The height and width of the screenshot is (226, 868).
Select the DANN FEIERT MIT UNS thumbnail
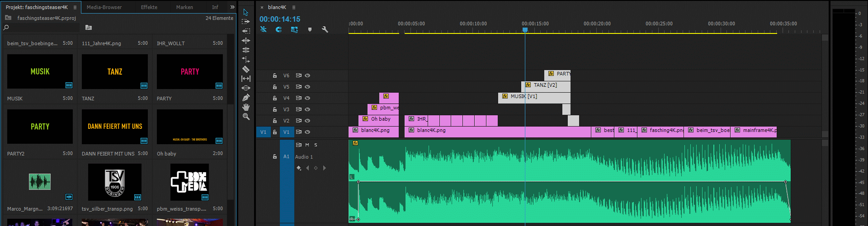point(115,127)
